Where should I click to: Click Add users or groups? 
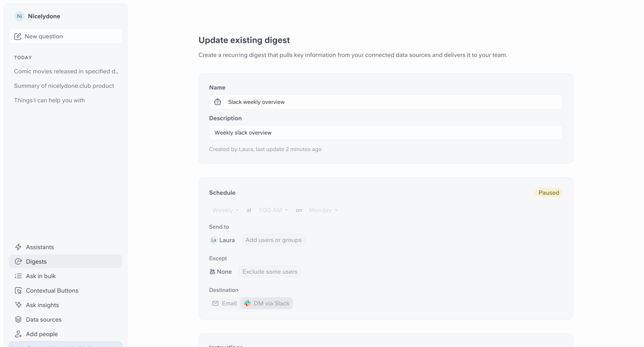273,240
